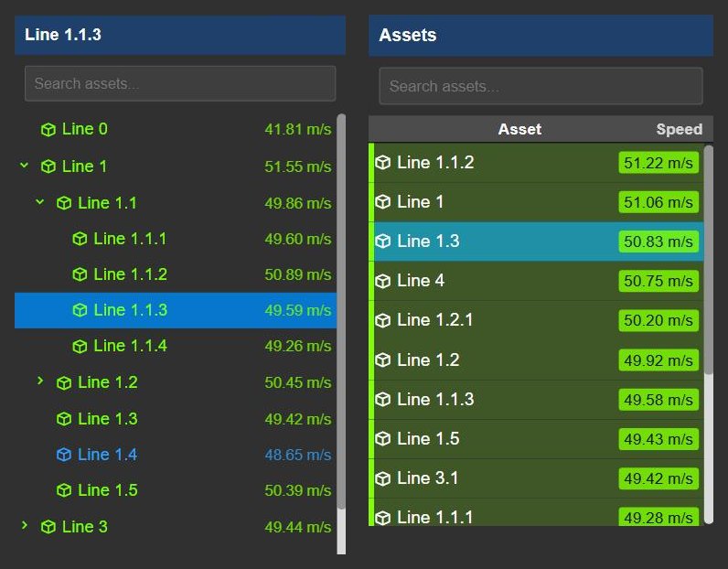Click the cube icon next to Line 1.1.4 in tree
The image size is (728, 569).
pyautogui.click(x=80, y=346)
